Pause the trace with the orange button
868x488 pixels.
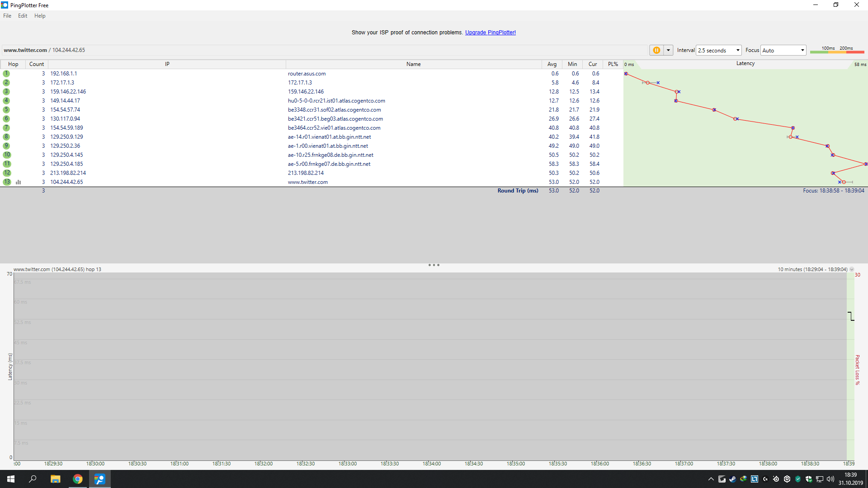coord(656,50)
